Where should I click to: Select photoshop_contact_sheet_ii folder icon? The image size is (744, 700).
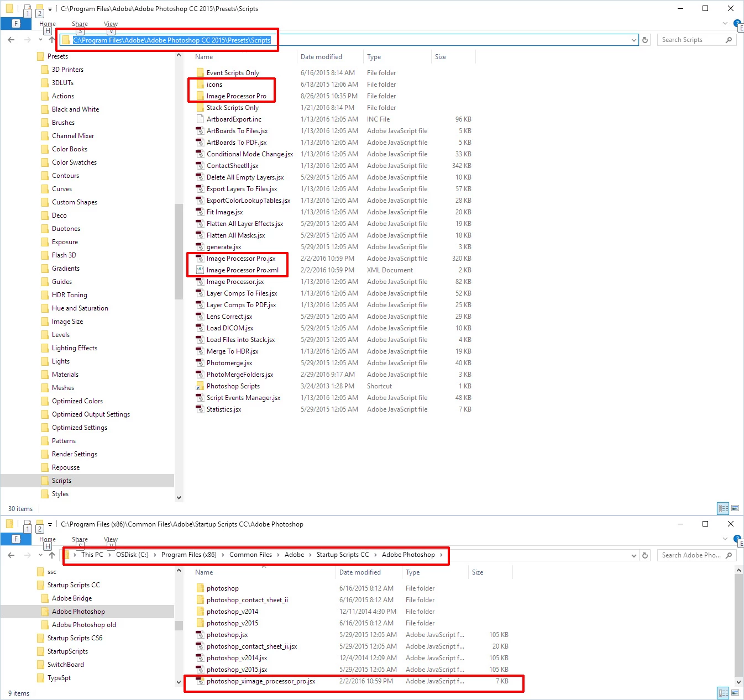coord(200,599)
